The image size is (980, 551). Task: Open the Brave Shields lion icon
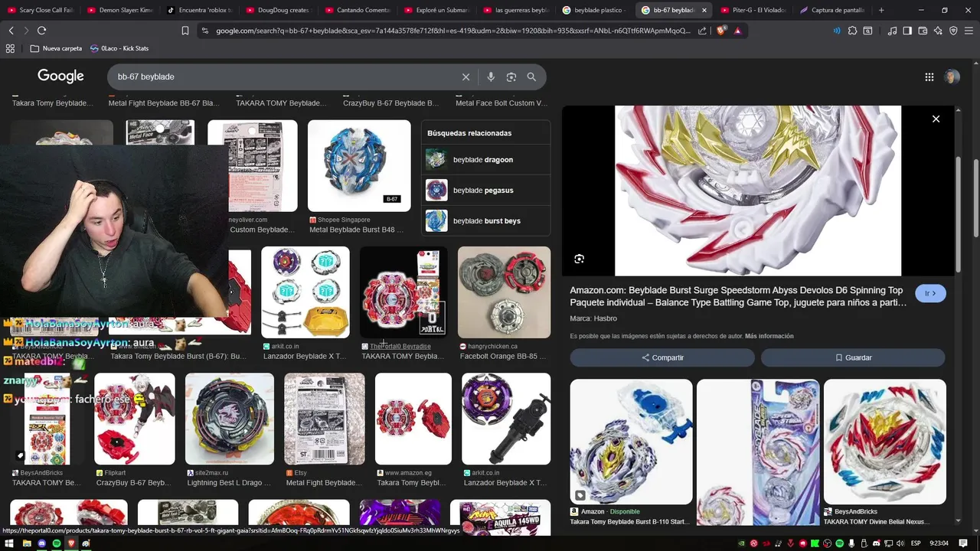[x=721, y=31]
